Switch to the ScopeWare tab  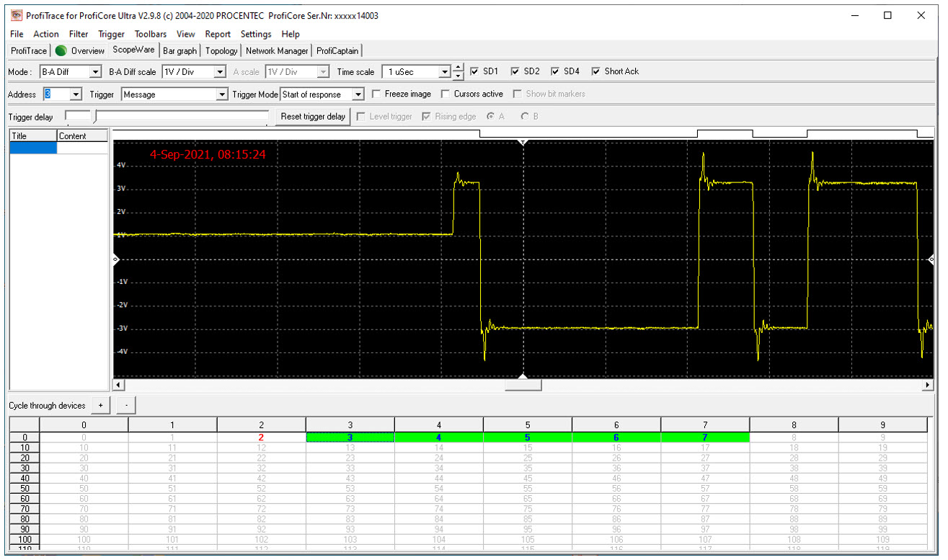(133, 50)
